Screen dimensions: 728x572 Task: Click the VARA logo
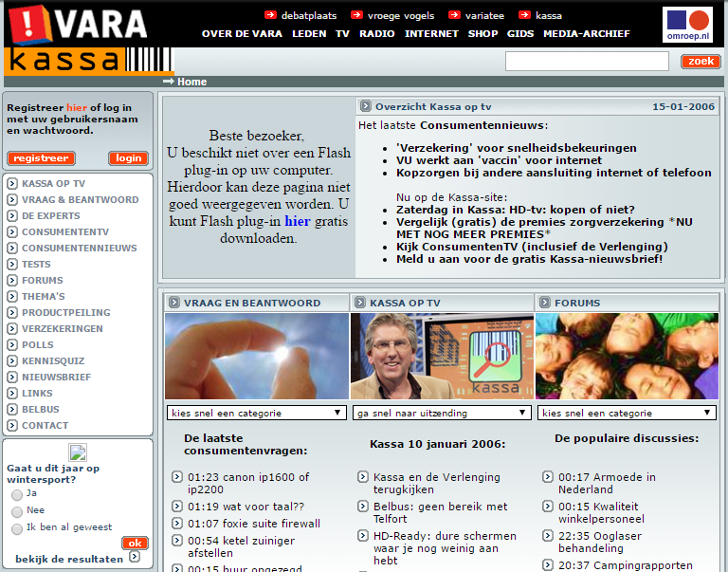78,24
